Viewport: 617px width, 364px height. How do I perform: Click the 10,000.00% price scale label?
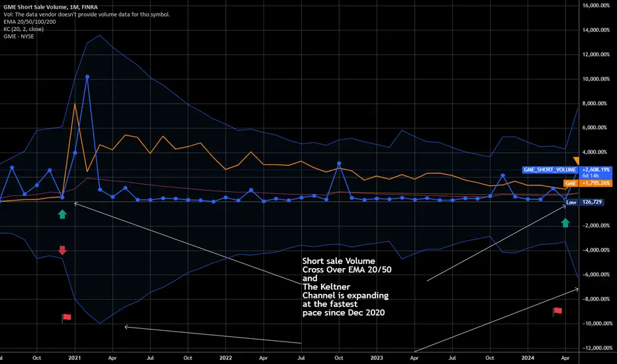coord(596,79)
